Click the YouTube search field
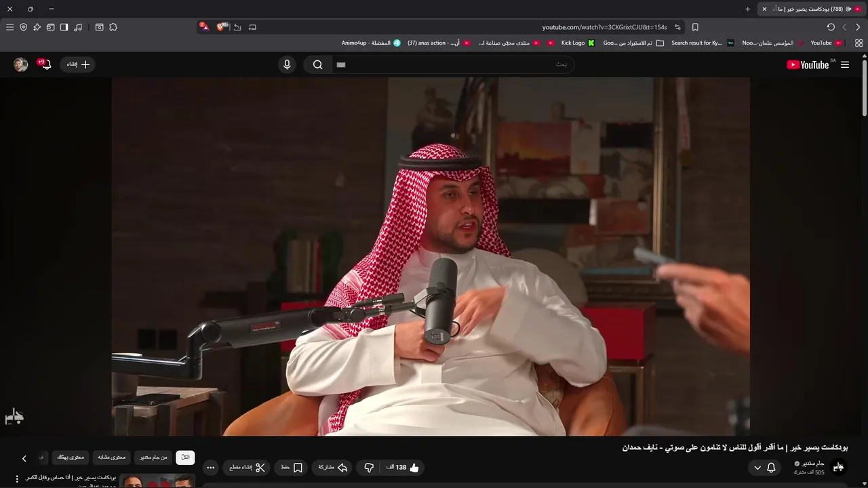 point(453,64)
